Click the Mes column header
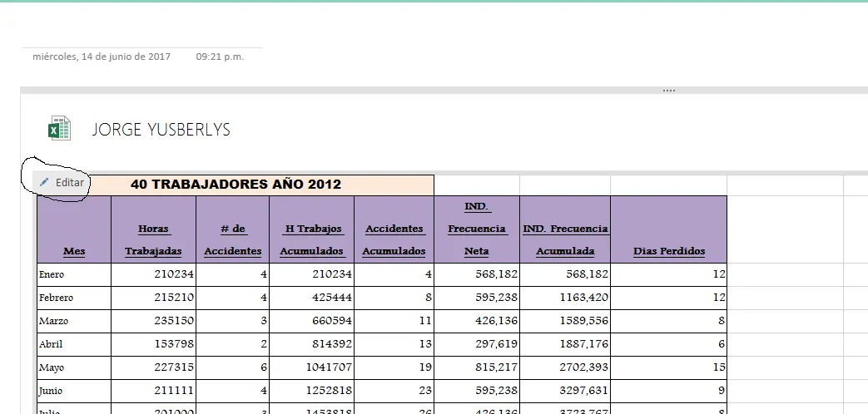Viewport: 868px width, 414px height. tap(74, 229)
